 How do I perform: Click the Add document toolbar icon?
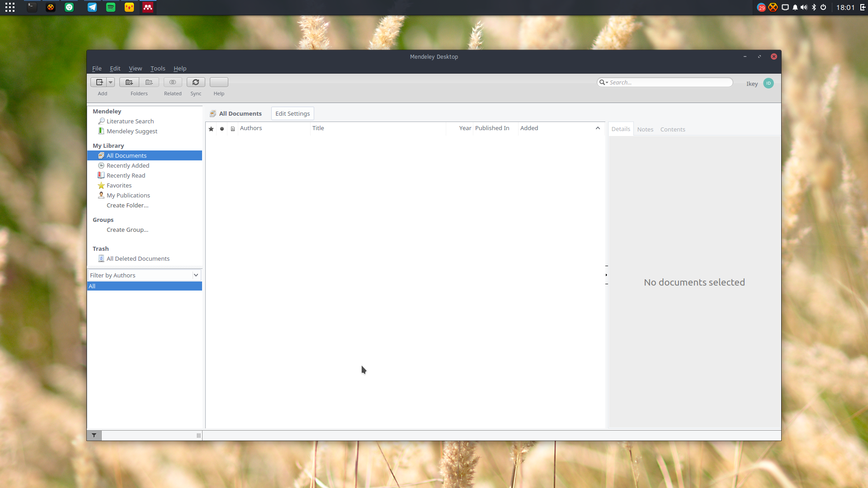pos(99,82)
